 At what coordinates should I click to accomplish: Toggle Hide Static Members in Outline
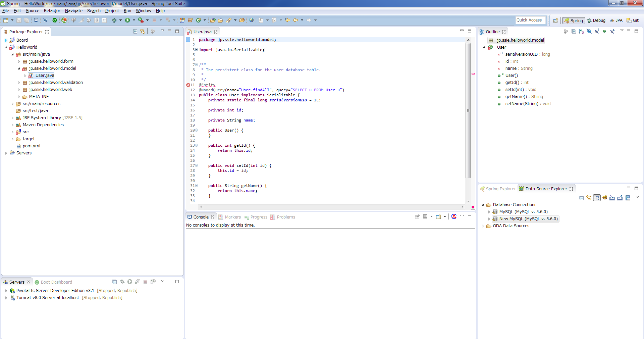click(x=597, y=32)
